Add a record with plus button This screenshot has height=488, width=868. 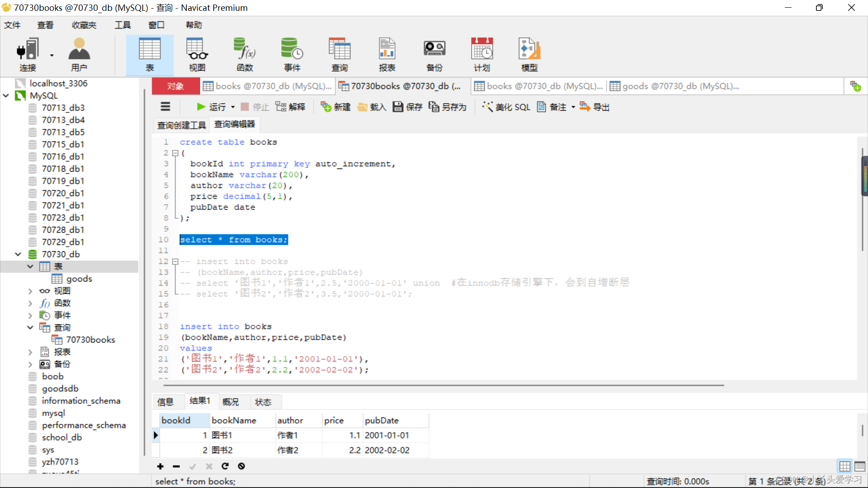pos(160,466)
